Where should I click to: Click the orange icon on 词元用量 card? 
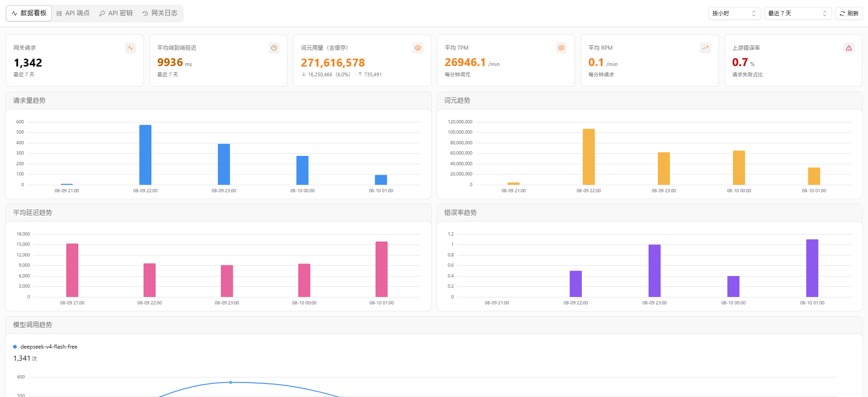pos(418,48)
